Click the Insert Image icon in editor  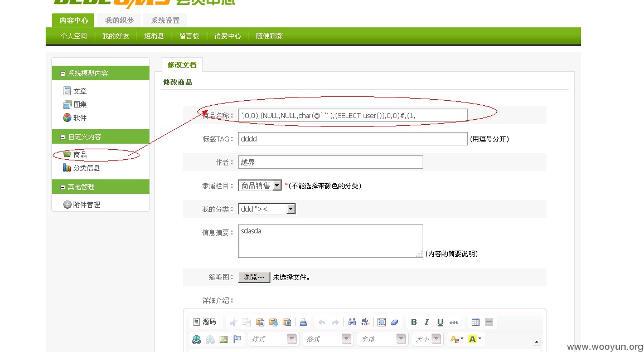(x=224, y=339)
